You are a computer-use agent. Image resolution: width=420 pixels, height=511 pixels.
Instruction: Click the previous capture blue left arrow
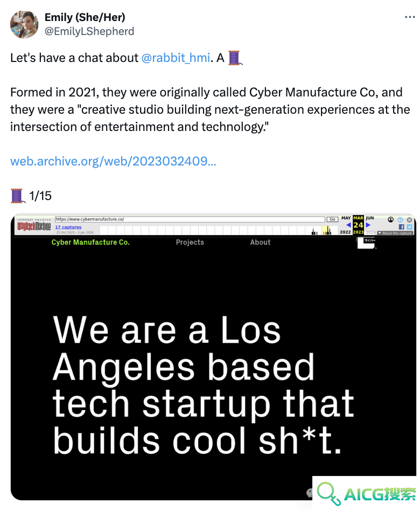348,225
